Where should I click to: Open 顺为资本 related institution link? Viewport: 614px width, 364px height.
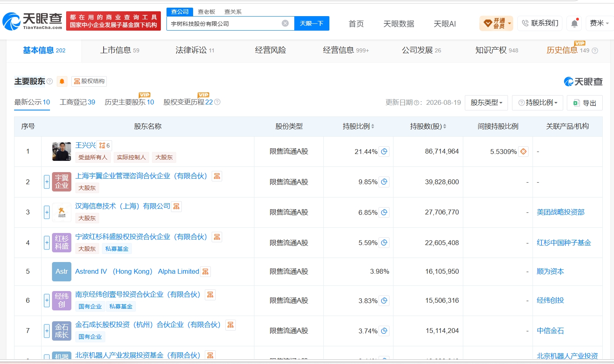click(550, 271)
